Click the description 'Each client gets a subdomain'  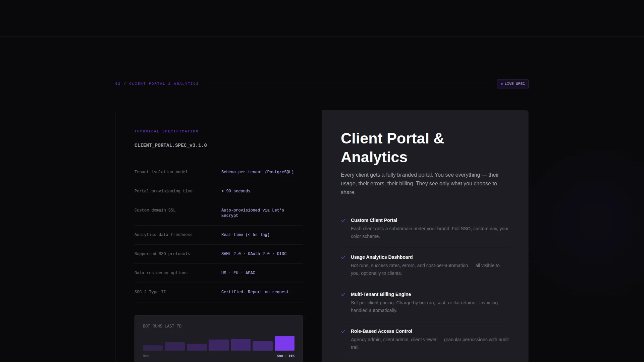tap(430, 232)
